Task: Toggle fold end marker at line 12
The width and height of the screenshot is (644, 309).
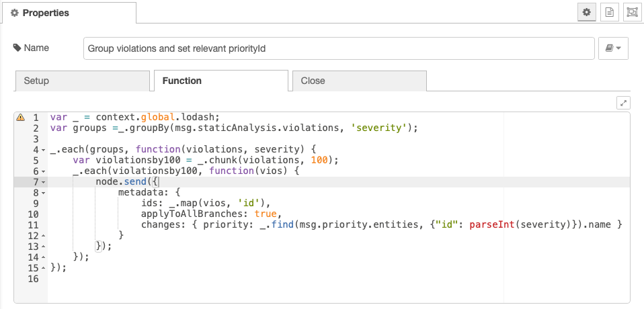Action: click(44, 236)
